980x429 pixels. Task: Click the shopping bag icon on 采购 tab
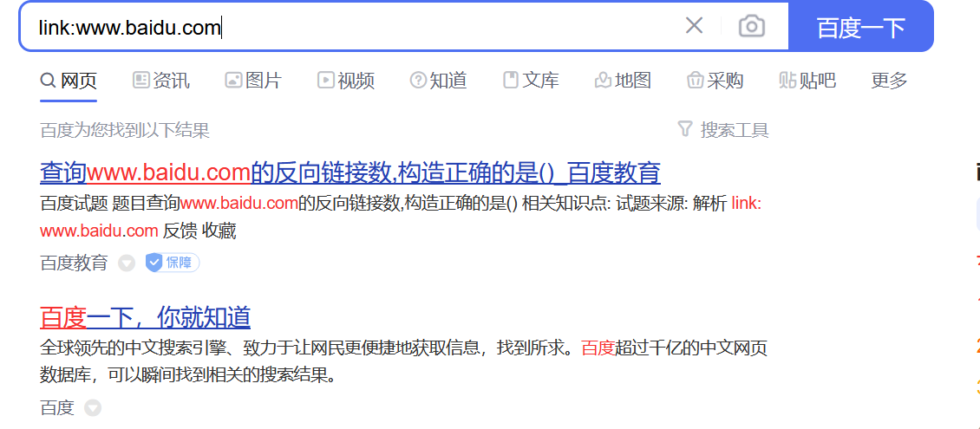pyautogui.click(x=695, y=81)
